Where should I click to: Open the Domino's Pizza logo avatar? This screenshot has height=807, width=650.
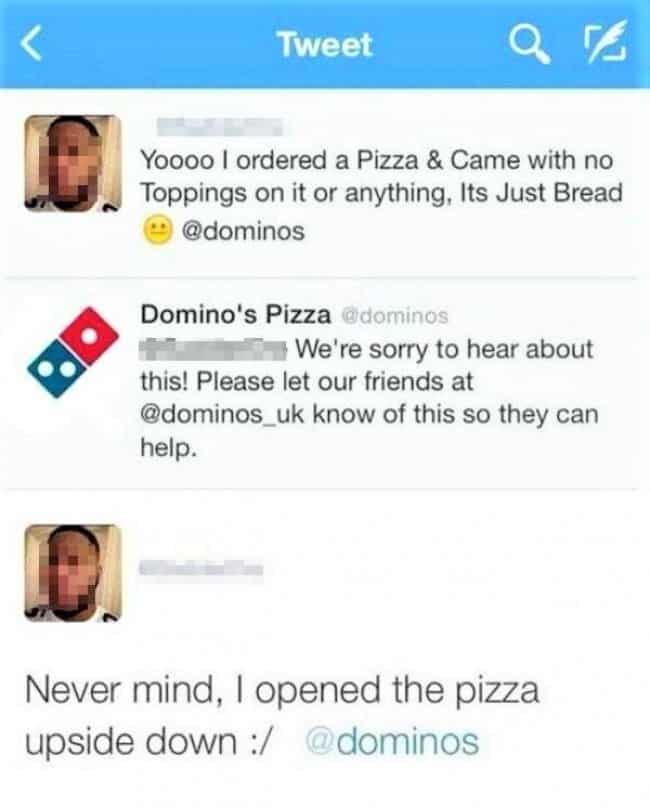[73, 353]
